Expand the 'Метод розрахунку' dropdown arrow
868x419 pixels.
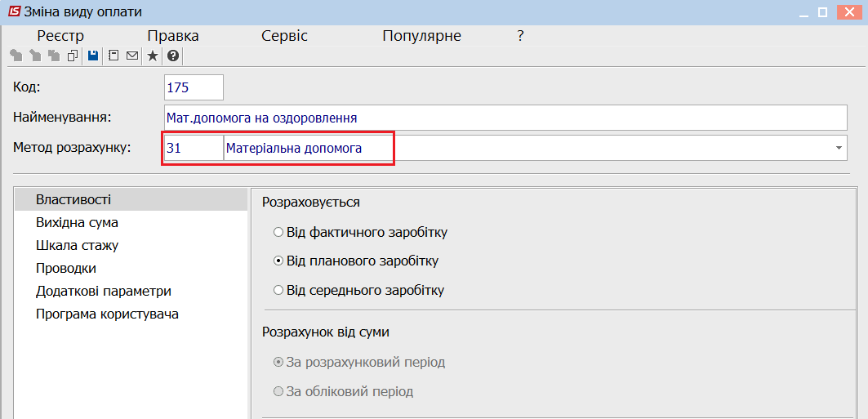(839, 149)
